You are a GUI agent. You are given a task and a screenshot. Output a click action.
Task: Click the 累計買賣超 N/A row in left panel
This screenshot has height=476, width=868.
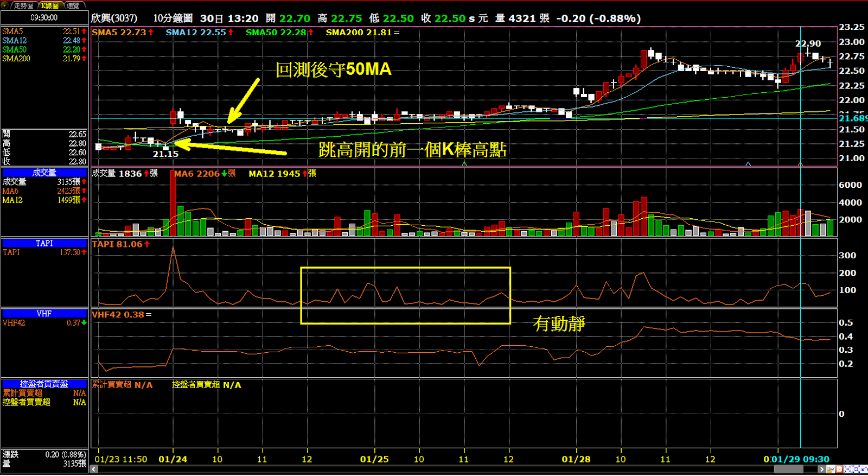click(x=44, y=393)
